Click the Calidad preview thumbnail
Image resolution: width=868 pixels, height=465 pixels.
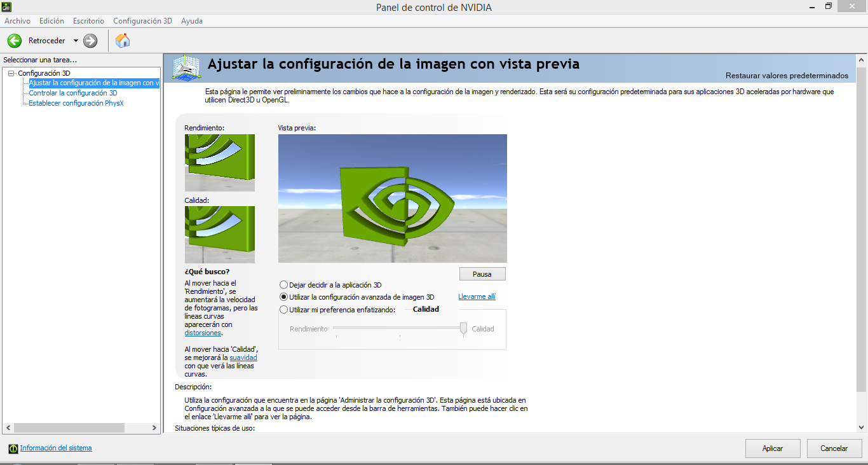(x=220, y=235)
